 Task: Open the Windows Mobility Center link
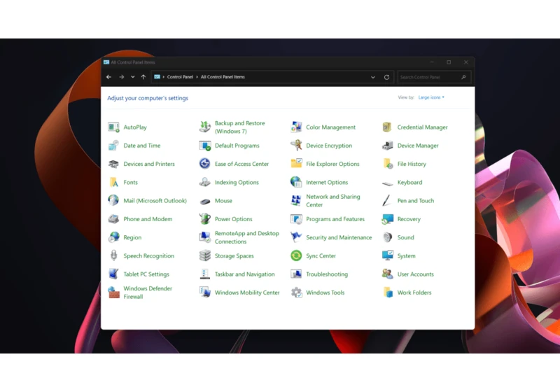pyautogui.click(x=247, y=293)
